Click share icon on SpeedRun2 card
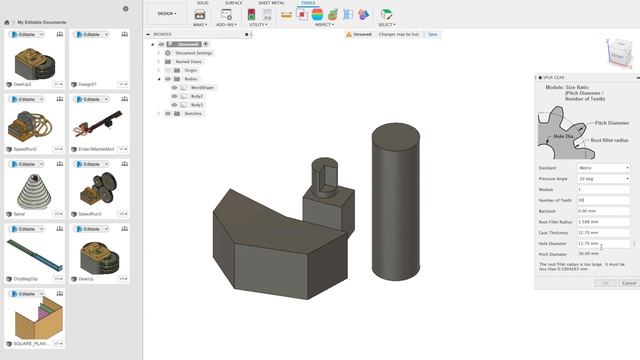 (60, 99)
